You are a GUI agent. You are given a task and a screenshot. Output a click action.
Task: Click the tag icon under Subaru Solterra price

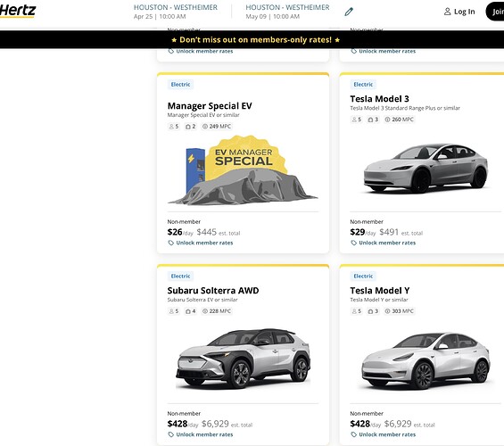click(x=171, y=434)
